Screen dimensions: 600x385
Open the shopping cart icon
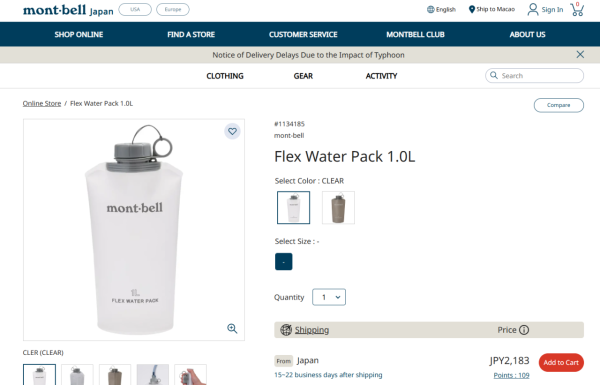(577, 9)
